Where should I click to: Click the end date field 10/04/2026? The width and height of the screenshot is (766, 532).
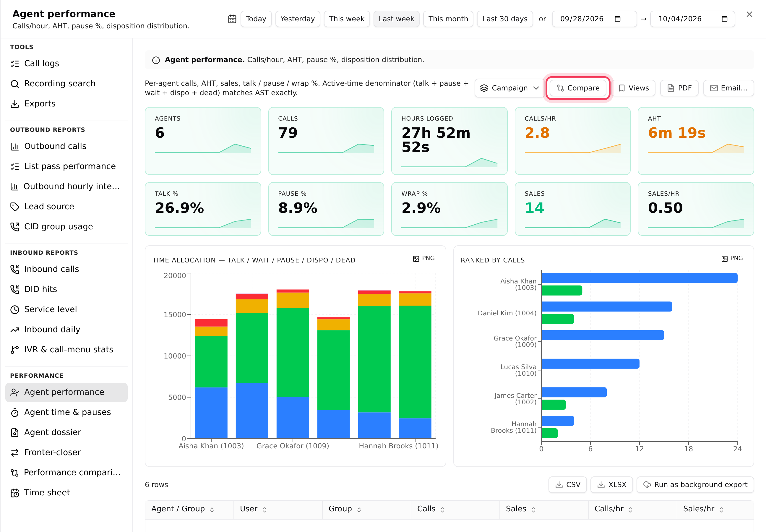(693, 19)
